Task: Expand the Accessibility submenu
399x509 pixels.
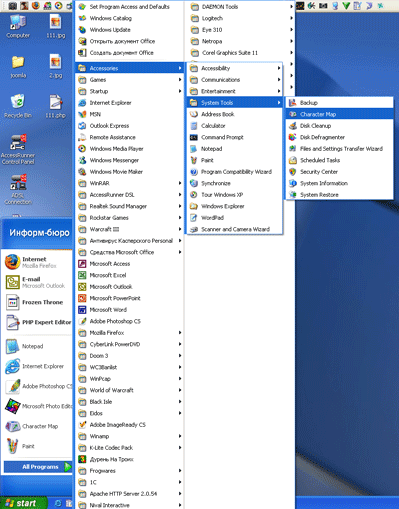Action: pyautogui.click(x=235, y=68)
